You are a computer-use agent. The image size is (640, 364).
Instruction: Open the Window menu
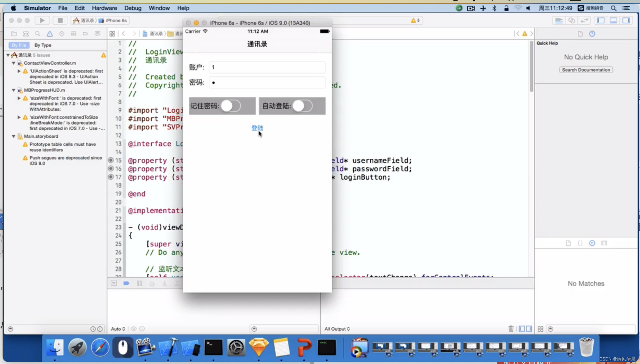click(x=159, y=8)
